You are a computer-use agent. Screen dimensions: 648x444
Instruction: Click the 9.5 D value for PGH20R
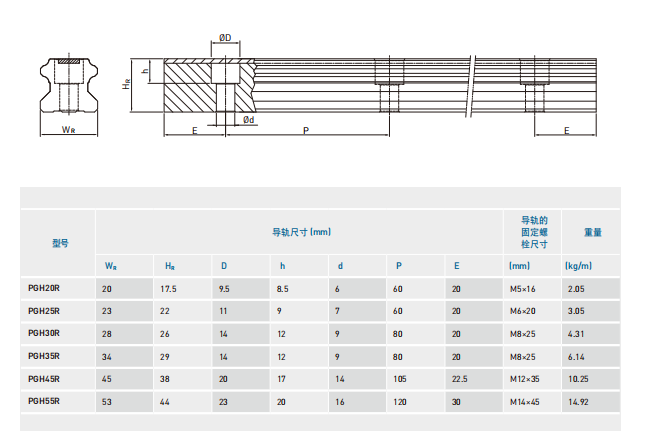pyautogui.click(x=224, y=289)
